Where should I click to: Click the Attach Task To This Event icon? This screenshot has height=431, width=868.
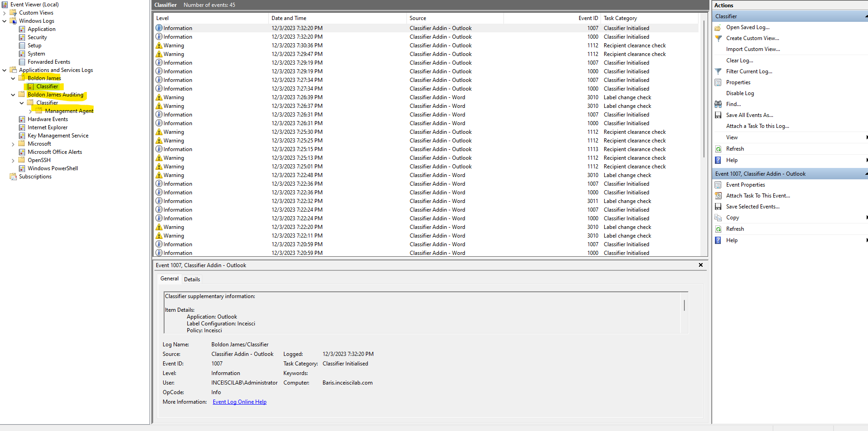coord(718,196)
